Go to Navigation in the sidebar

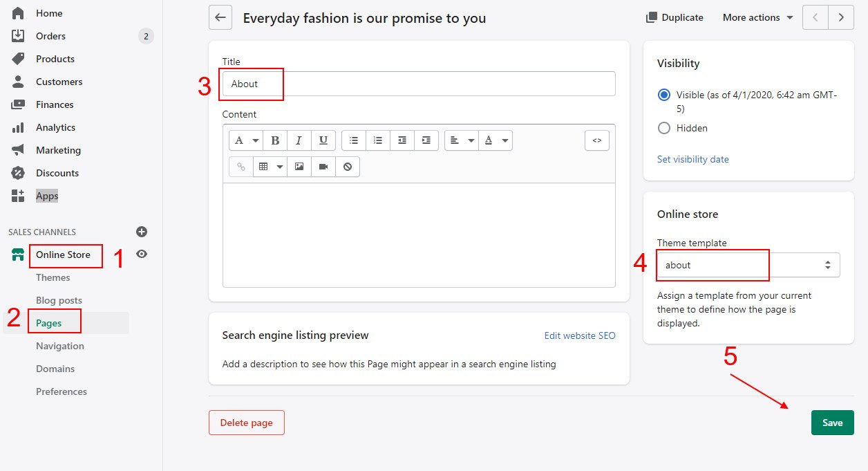tap(60, 346)
